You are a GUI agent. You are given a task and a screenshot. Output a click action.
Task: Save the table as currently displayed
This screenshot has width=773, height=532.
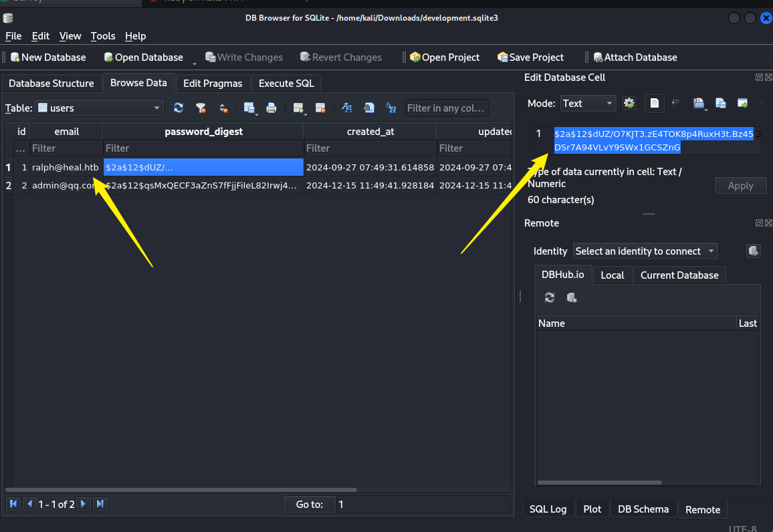click(249, 108)
